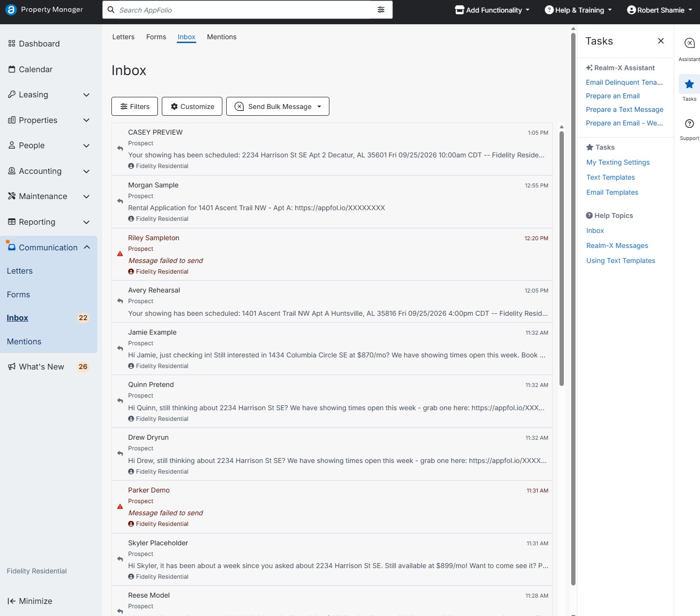700x616 pixels.
Task: Open the Robert Shamie account menu
Action: [x=659, y=10]
